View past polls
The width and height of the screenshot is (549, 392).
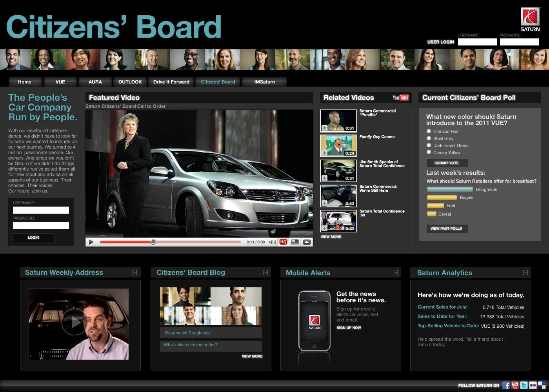447,229
